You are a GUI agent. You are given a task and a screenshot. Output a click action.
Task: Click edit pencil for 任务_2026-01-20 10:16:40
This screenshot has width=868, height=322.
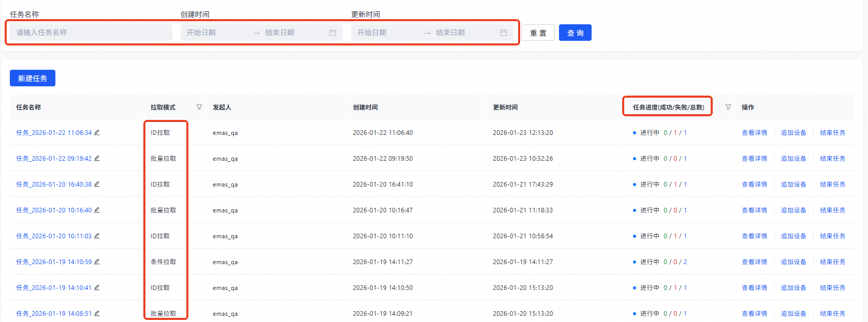[x=97, y=210]
